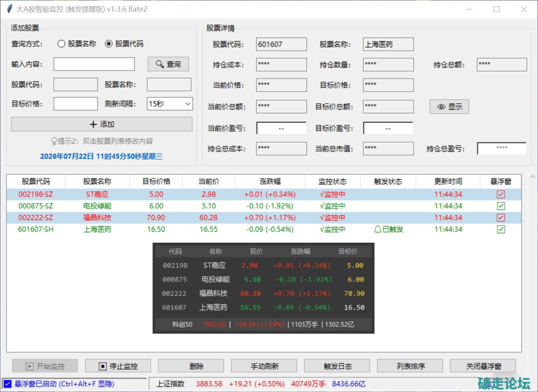Click the magnifier 查询 search button

tap(168, 64)
